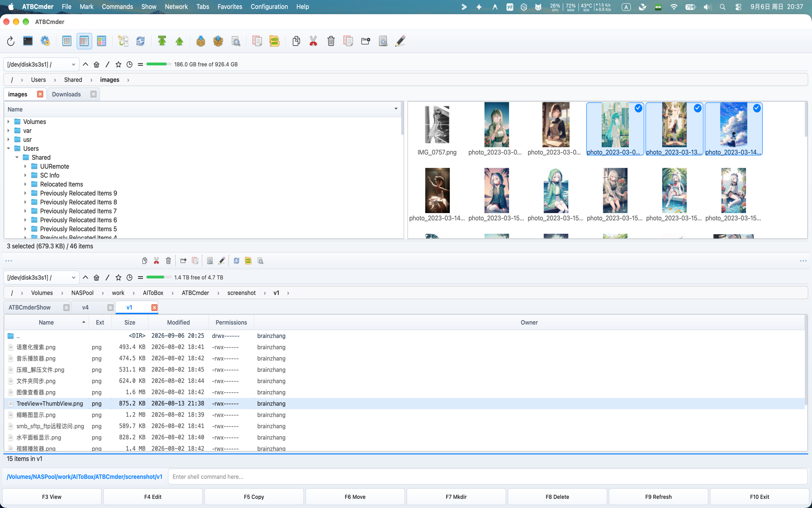Click the pencil icon in the lower panel toolbar
Screen dimensions: 812x508
click(x=222, y=261)
